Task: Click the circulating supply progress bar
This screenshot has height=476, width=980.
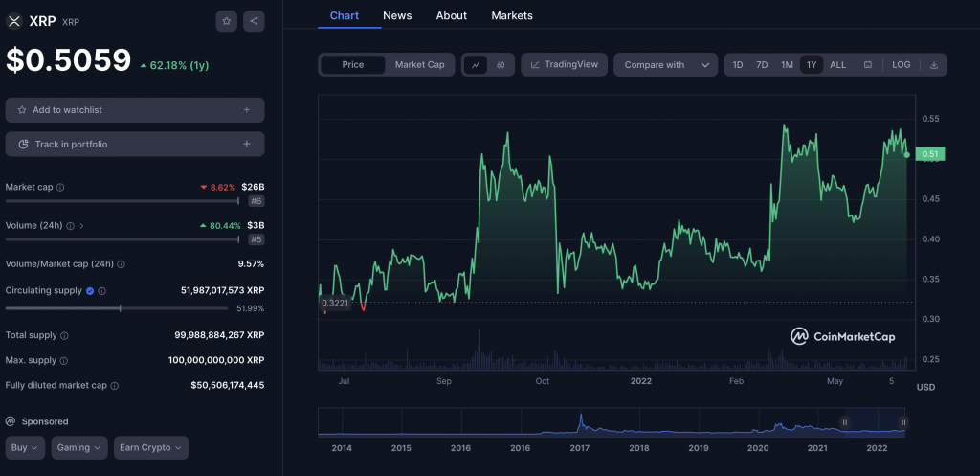Action: pyautogui.click(x=116, y=308)
